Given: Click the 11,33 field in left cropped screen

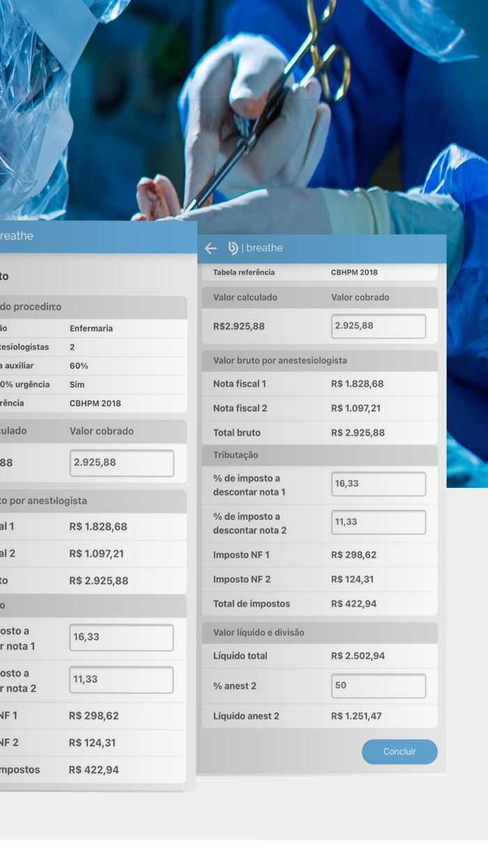Looking at the screenshot, I should tap(121, 680).
